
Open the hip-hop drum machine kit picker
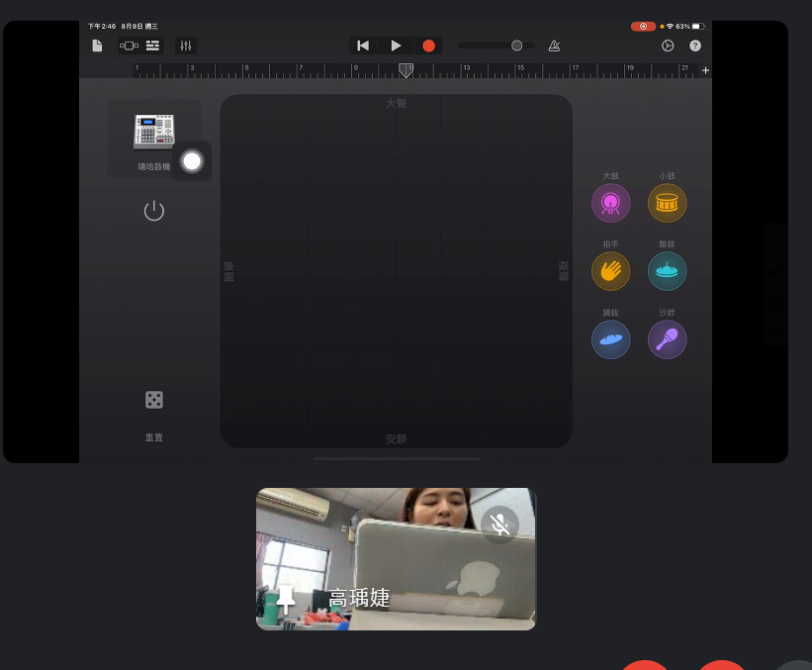click(x=153, y=132)
